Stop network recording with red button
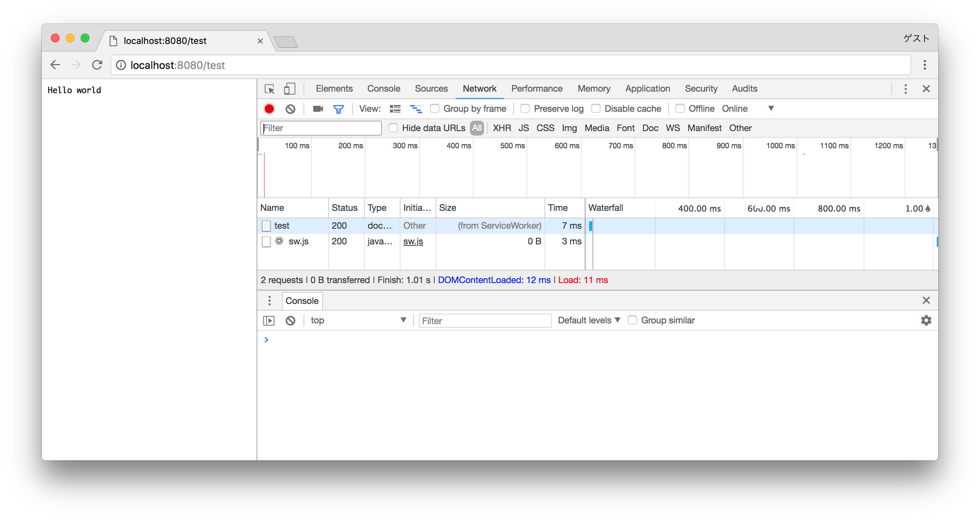This screenshot has width=980, height=520. coord(269,109)
